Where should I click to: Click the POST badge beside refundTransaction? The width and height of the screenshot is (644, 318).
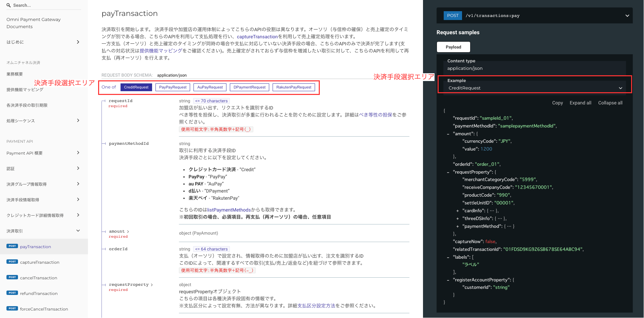click(12, 293)
